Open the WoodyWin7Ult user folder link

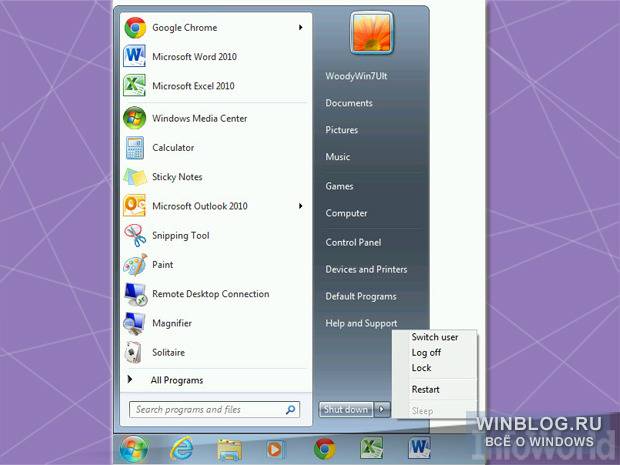pyautogui.click(x=356, y=76)
